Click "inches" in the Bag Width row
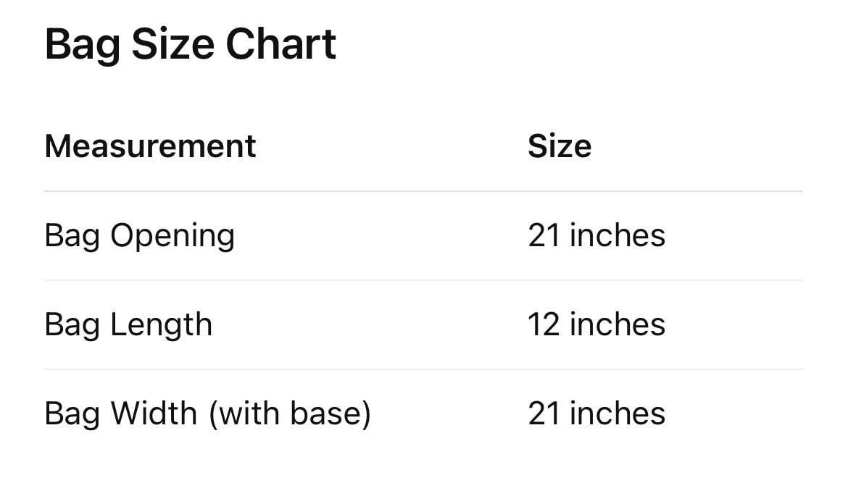 (x=618, y=414)
